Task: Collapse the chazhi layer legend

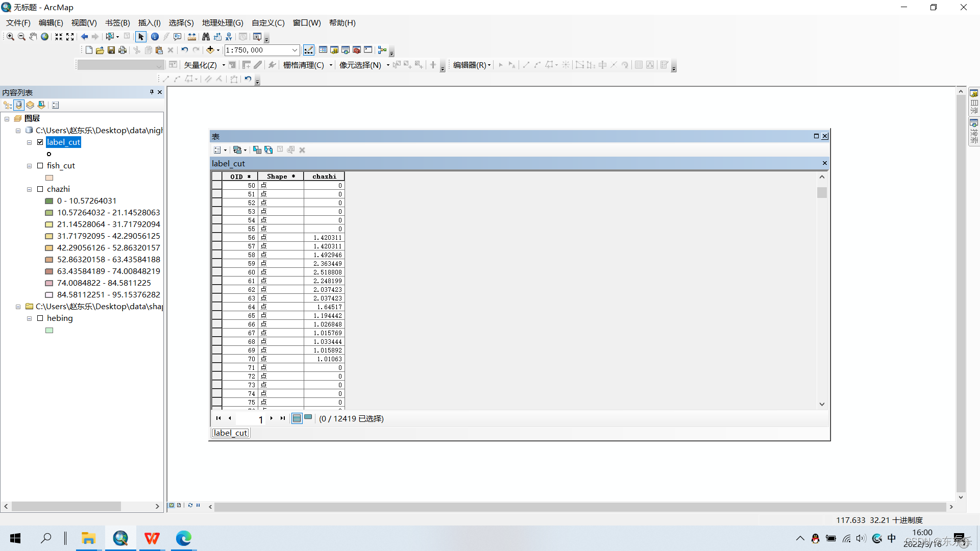Action: tap(30, 189)
